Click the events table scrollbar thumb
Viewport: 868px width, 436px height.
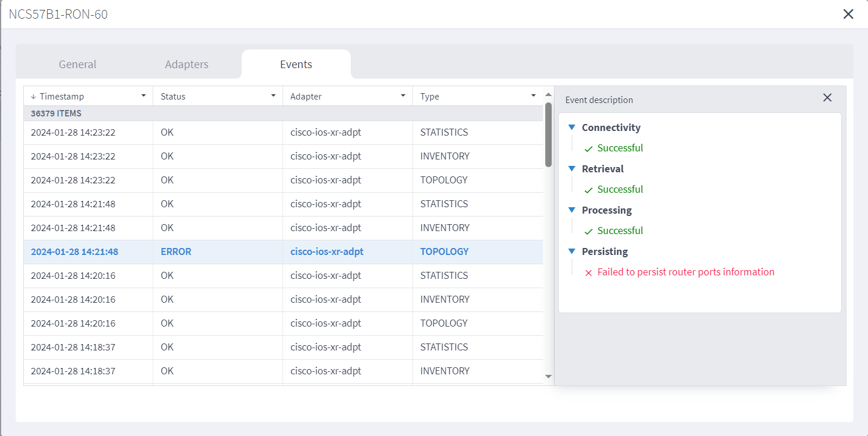(x=548, y=135)
